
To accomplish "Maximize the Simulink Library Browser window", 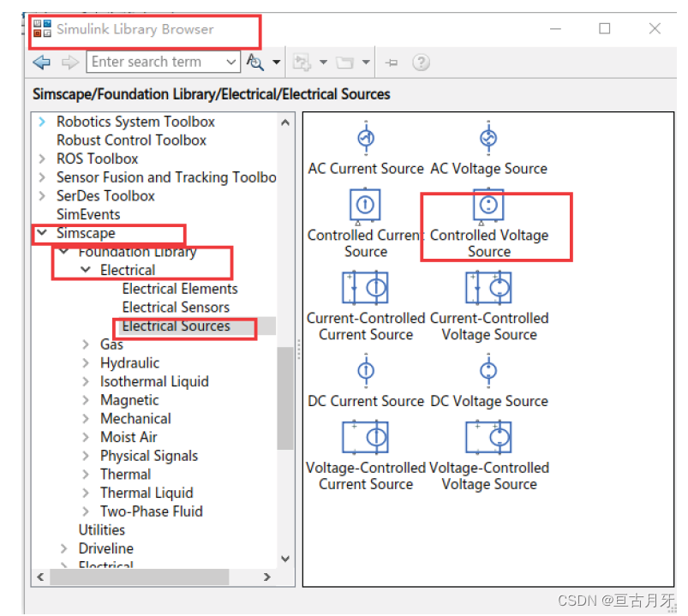I will pyautogui.click(x=605, y=28).
